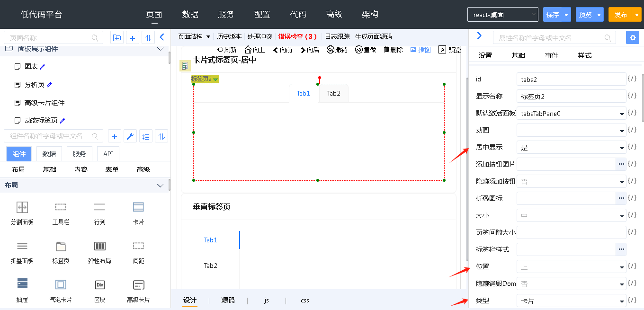Click the page list sort arrows icon
The height and width of the screenshot is (310, 644).
click(148, 38)
